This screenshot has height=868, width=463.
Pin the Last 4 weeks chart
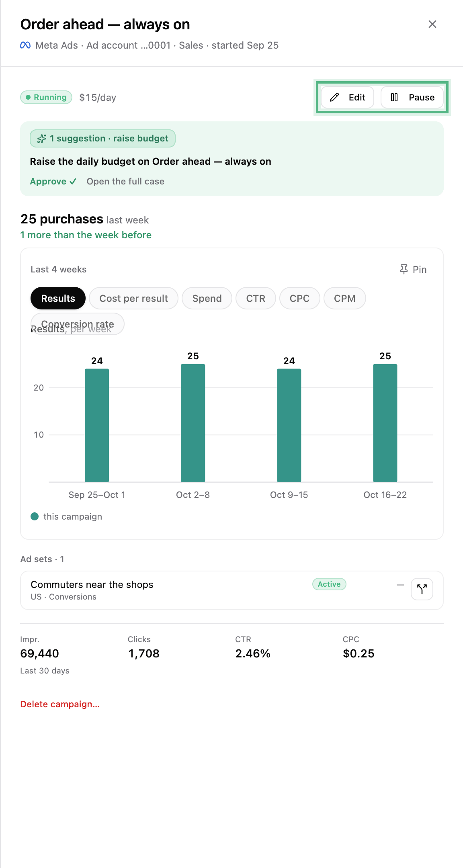[x=413, y=269]
